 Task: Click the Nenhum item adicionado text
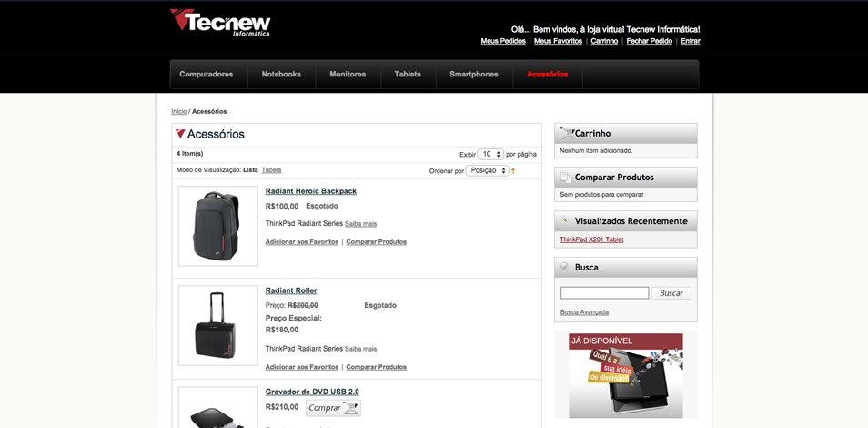click(x=596, y=150)
